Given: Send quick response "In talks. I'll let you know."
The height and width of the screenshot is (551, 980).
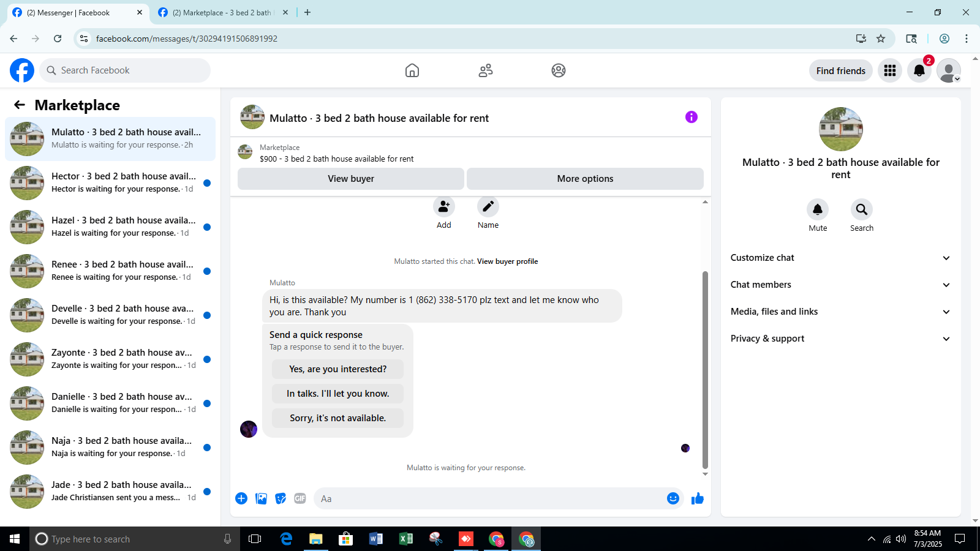Looking at the screenshot, I should click(x=338, y=394).
